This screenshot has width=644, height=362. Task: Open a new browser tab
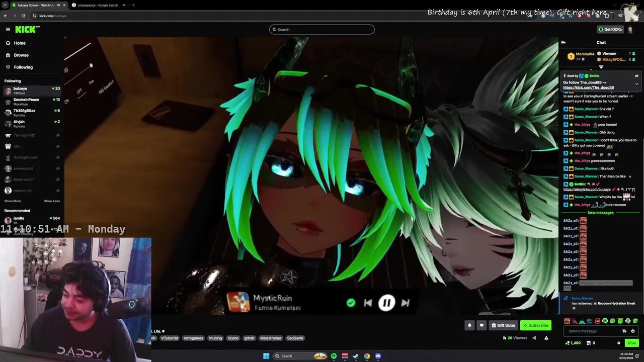pos(133,5)
